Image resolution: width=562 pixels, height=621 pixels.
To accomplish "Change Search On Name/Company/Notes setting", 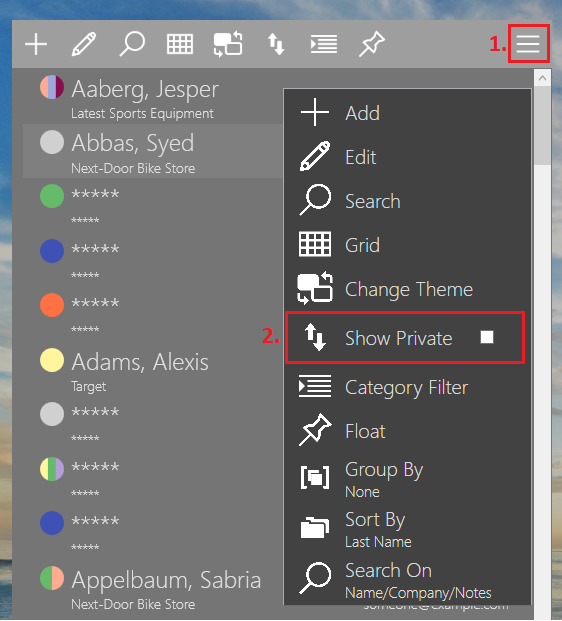I will pos(408,580).
